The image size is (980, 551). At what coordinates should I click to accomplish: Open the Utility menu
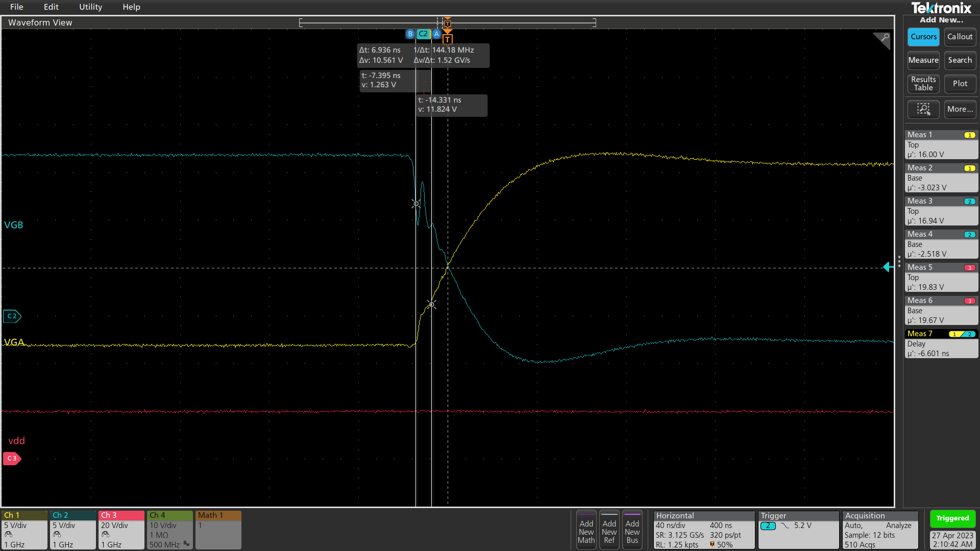coord(90,7)
